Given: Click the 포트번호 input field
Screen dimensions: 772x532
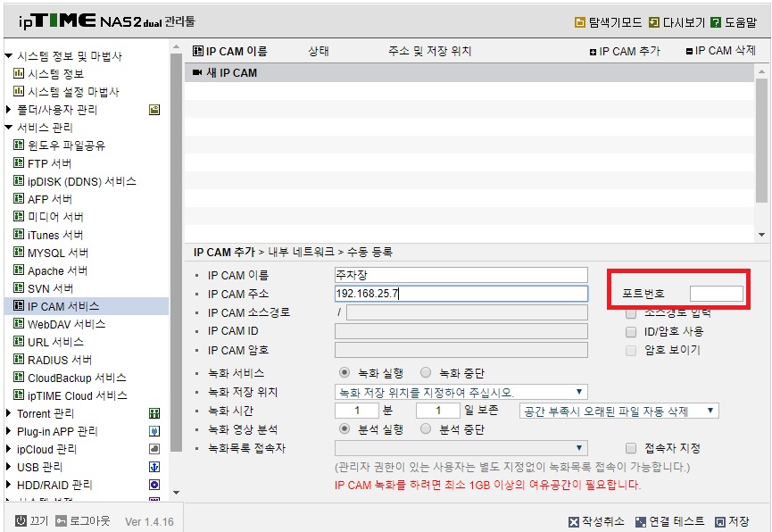Looking at the screenshot, I should 716,294.
